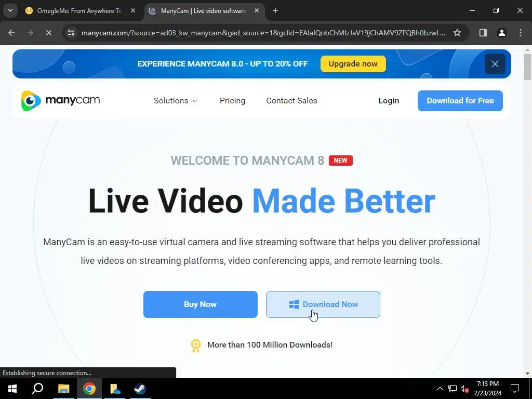Click the 'Live Video Made Better' headline
Screen dimensions: 532x399
pyautogui.click(x=262, y=201)
